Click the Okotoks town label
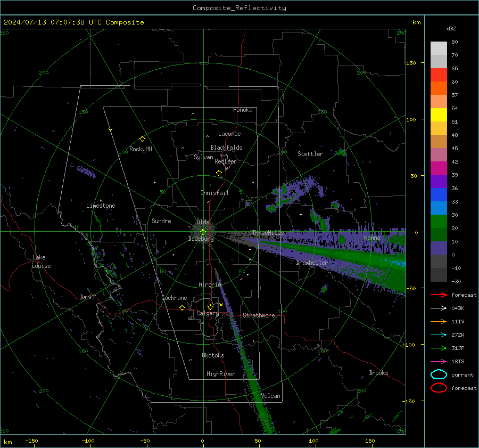Image resolution: width=479 pixels, height=448 pixels. pos(213,355)
